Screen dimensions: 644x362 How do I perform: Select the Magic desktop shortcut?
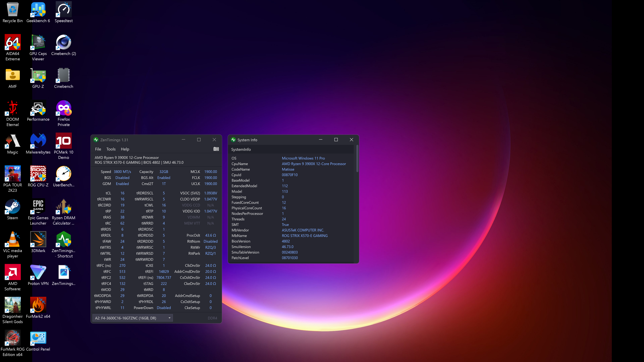tap(13, 144)
